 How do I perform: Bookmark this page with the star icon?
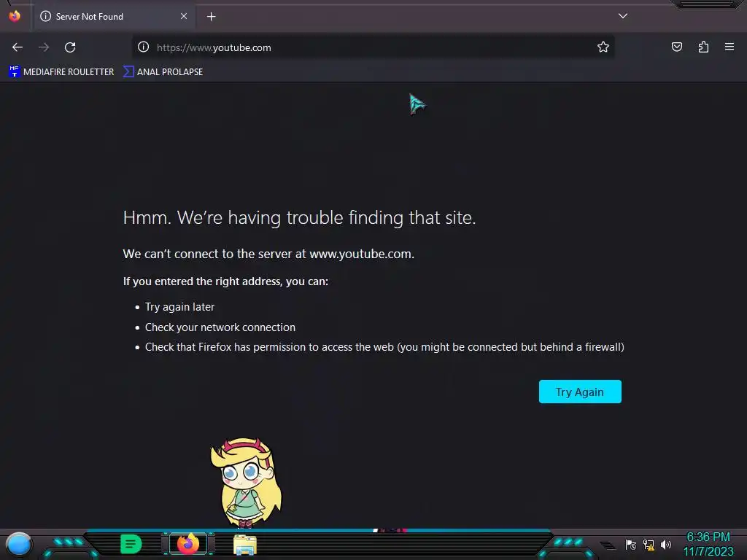click(603, 47)
